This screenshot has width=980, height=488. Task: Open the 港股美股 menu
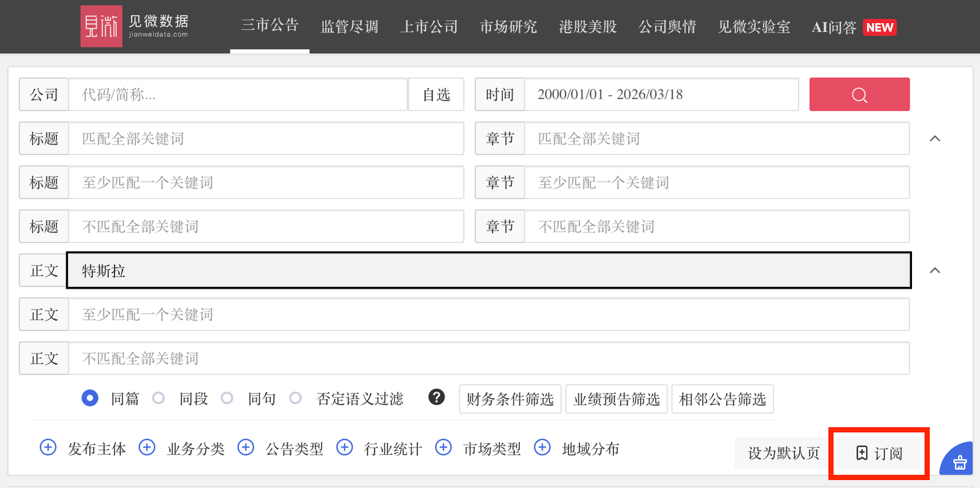[x=588, y=27]
